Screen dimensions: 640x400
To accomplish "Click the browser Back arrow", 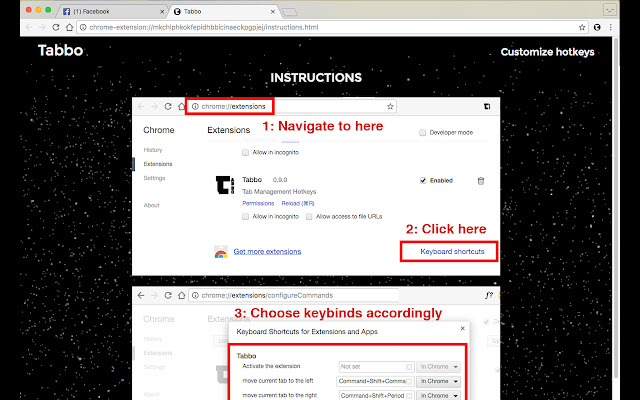I will pyautogui.click(x=29, y=27).
